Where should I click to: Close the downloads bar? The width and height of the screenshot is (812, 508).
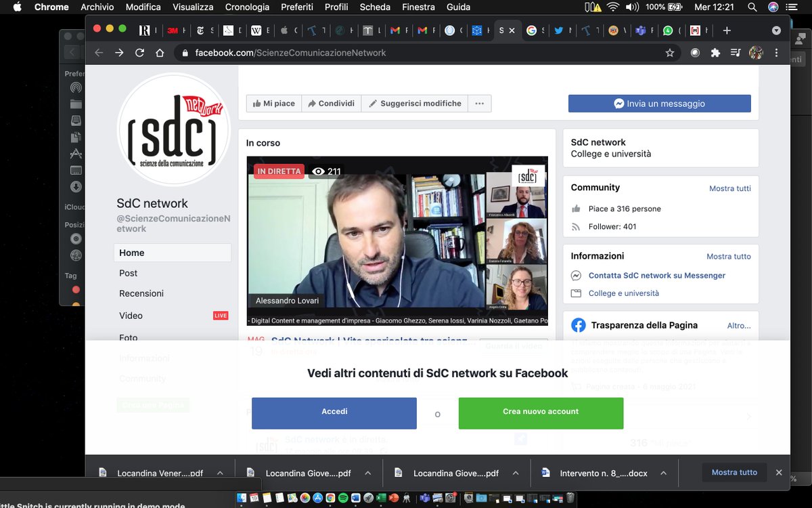coord(779,473)
